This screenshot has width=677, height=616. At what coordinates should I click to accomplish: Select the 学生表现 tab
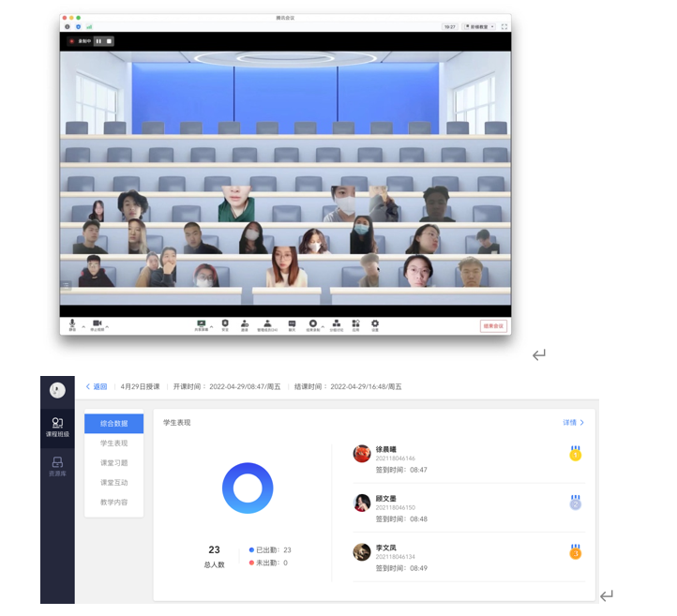click(113, 443)
